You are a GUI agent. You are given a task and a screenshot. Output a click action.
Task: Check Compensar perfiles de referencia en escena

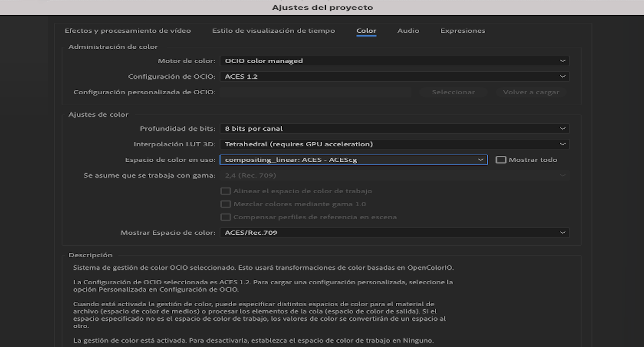click(x=226, y=217)
